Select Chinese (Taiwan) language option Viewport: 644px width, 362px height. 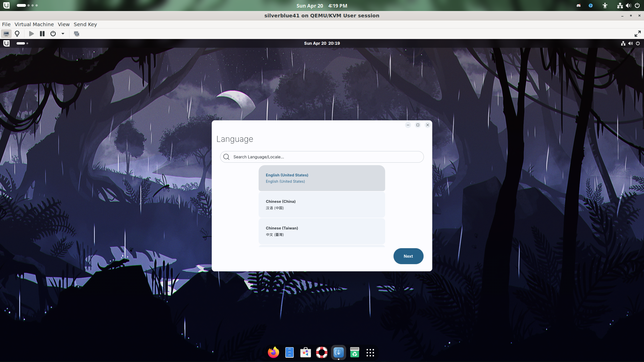322,231
